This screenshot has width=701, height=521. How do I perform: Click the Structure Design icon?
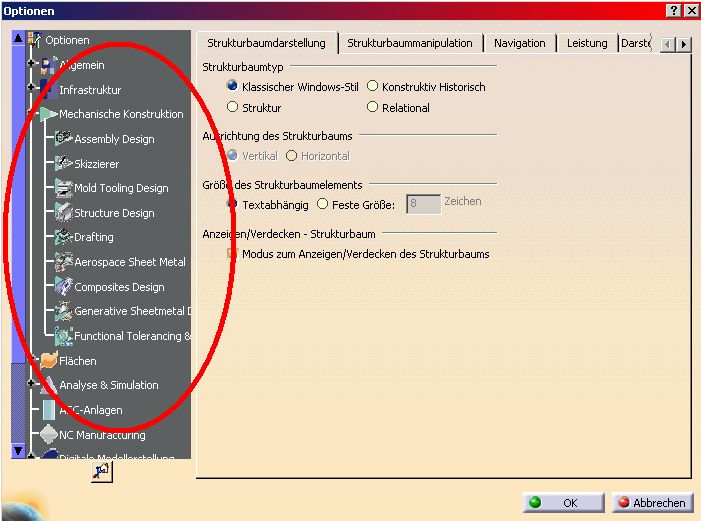coord(63,212)
